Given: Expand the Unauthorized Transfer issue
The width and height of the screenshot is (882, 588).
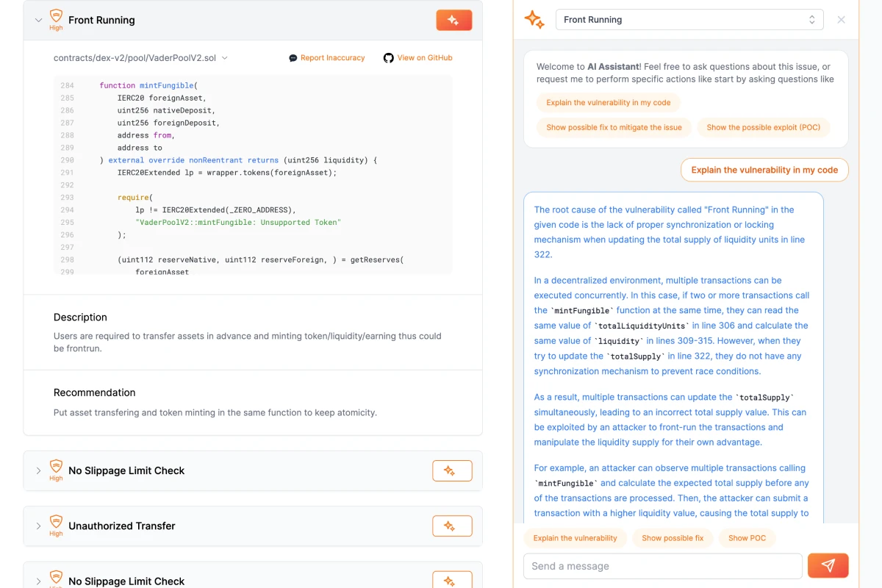Looking at the screenshot, I should [x=39, y=526].
